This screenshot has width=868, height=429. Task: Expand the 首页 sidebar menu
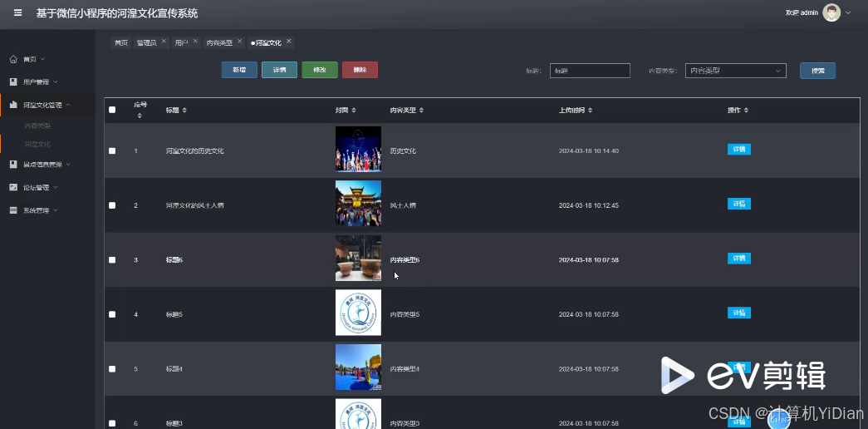point(42,59)
